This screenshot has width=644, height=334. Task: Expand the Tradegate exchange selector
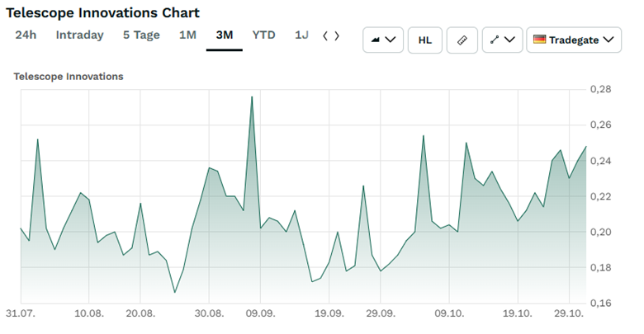[x=574, y=40]
